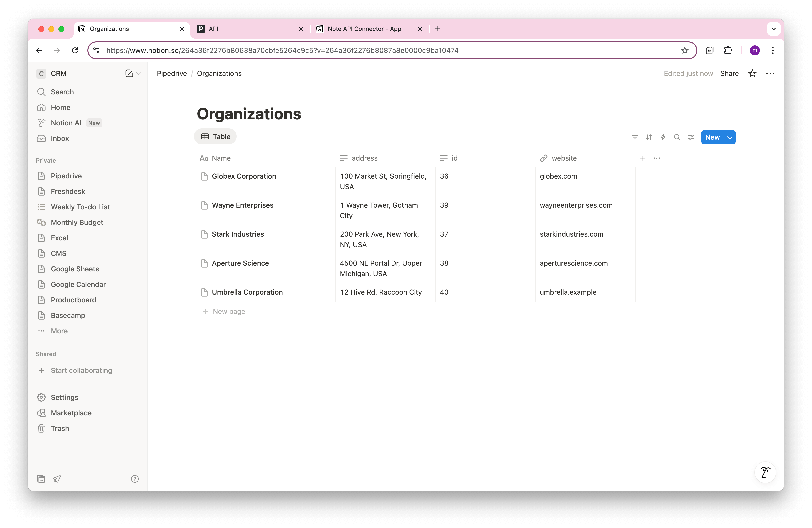Open the id column header menu
The image size is (812, 528).
click(485, 158)
